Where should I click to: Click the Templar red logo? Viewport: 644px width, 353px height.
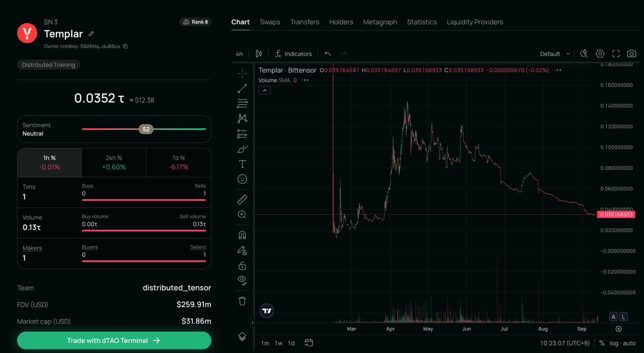point(27,33)
